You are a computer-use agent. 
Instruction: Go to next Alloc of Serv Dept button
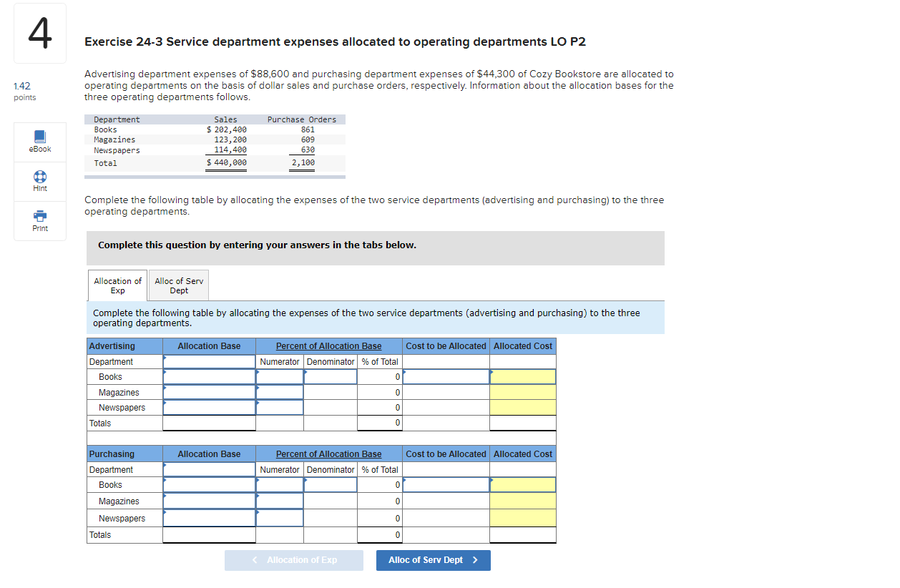tap(434, 560)
